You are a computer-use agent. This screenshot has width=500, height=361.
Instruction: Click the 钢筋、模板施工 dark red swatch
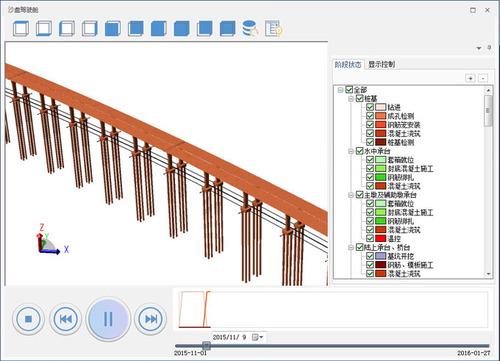tap(380, 265)
